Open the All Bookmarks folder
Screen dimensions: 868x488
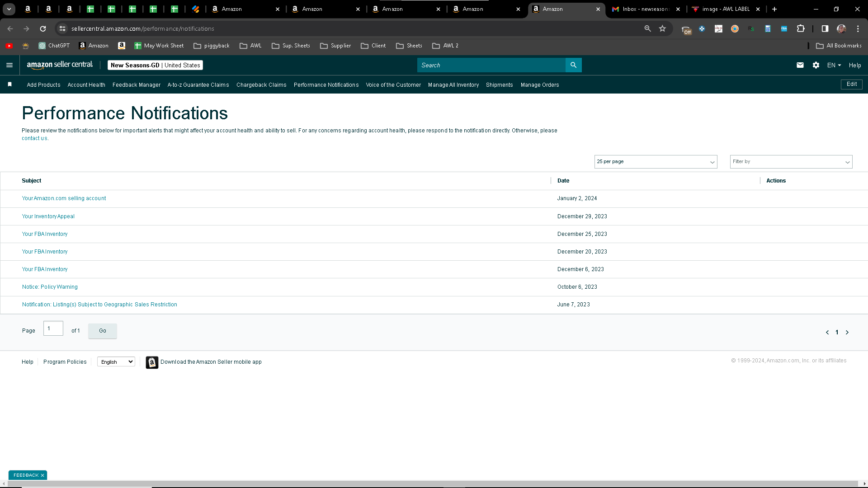pos(839,46)
